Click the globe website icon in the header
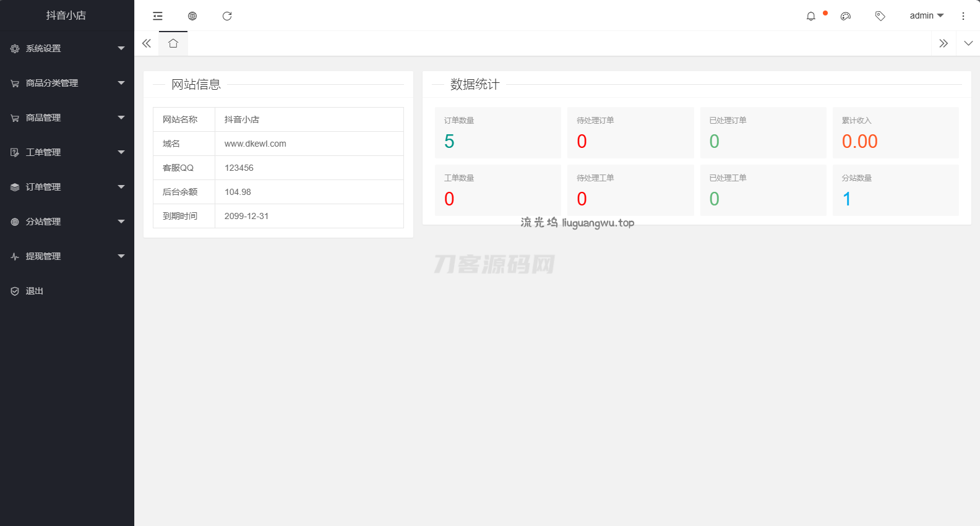 pyautogui.click(x=192, y=16)
